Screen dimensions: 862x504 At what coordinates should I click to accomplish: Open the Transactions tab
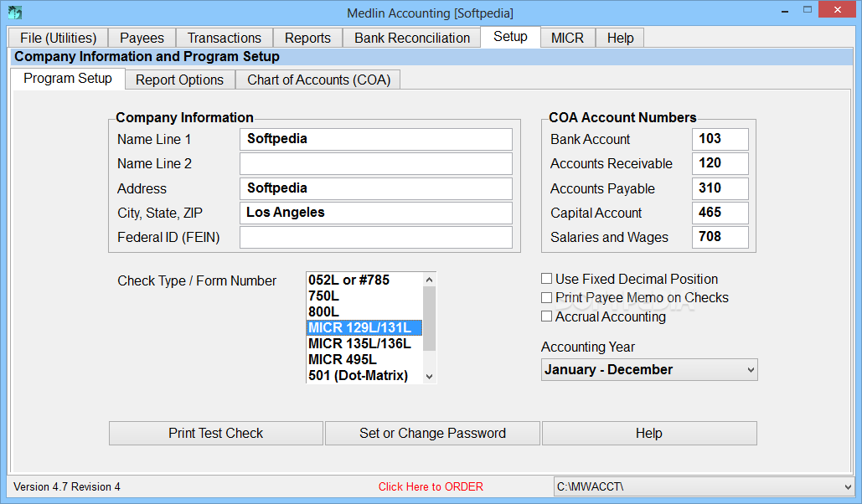225,38
